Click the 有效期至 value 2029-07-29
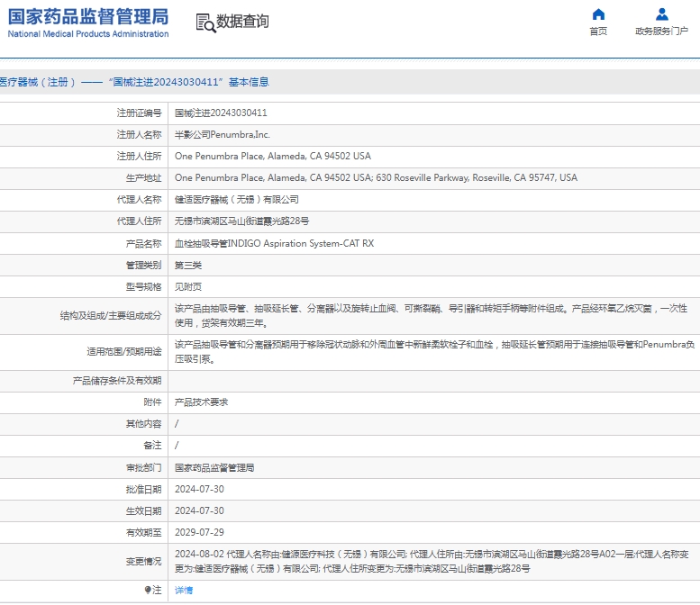This screenshot has height=605, width=700. coord(199,533)
